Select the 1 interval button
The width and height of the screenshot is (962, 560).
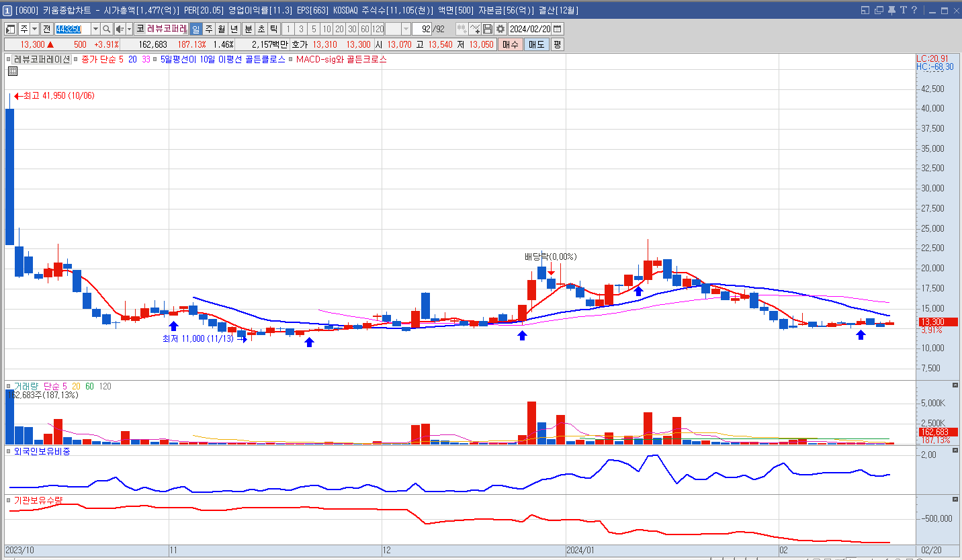288,29
